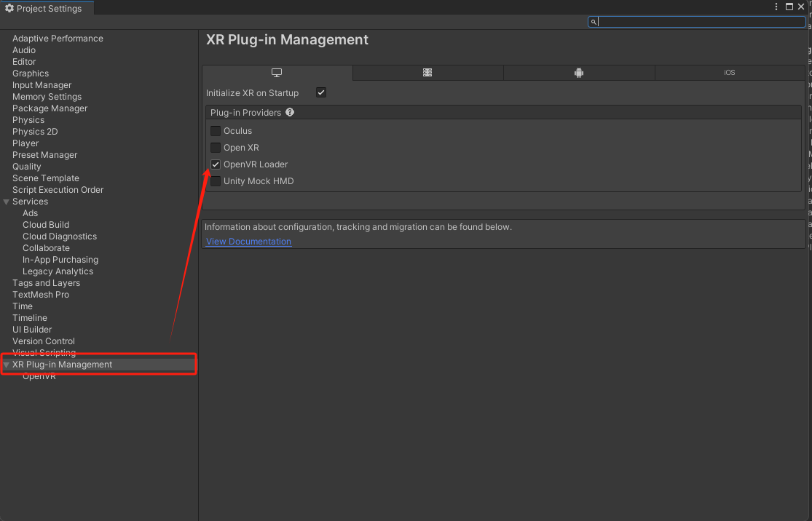Open the View Documentation link
Image resolution: width=812 pixels, height=521 pixels.
tap(248, 242)
